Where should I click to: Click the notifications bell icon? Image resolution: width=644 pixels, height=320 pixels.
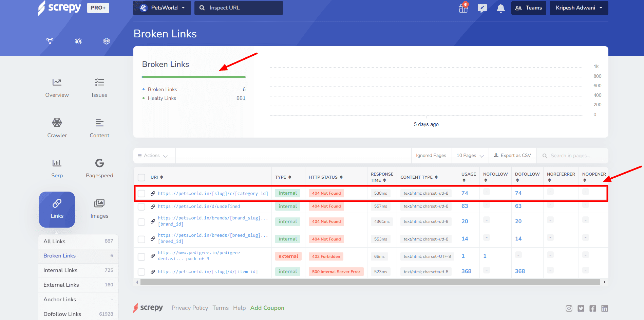(x=500, y=8)
